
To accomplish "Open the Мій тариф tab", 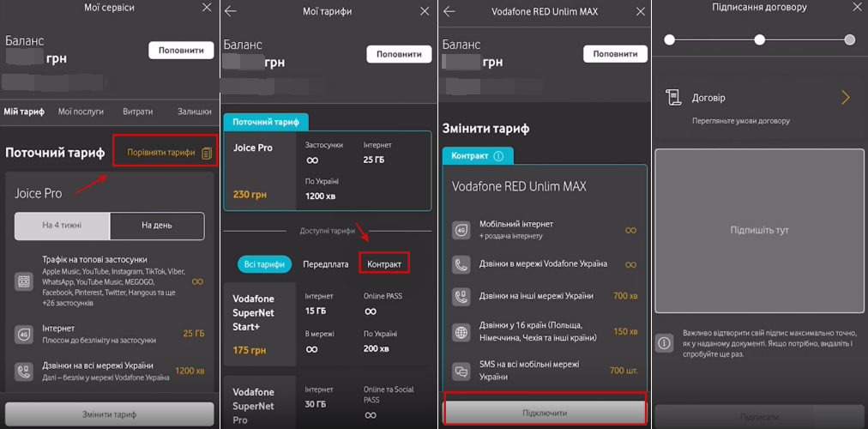I will click(24, 112).
